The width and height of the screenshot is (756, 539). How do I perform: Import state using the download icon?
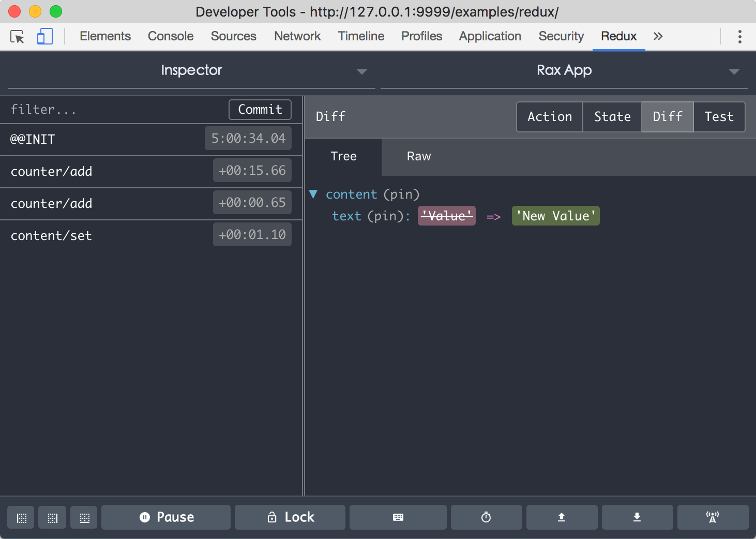point(637,517)
